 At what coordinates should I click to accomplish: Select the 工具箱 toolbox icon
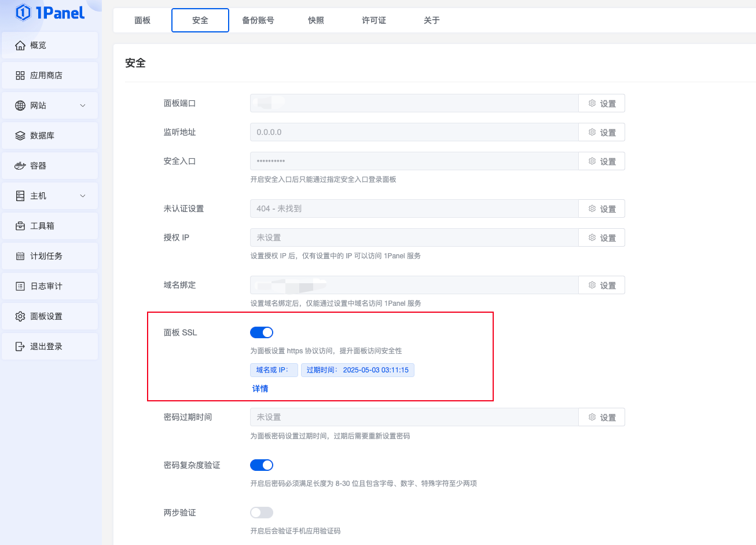[x=20, y=226]
